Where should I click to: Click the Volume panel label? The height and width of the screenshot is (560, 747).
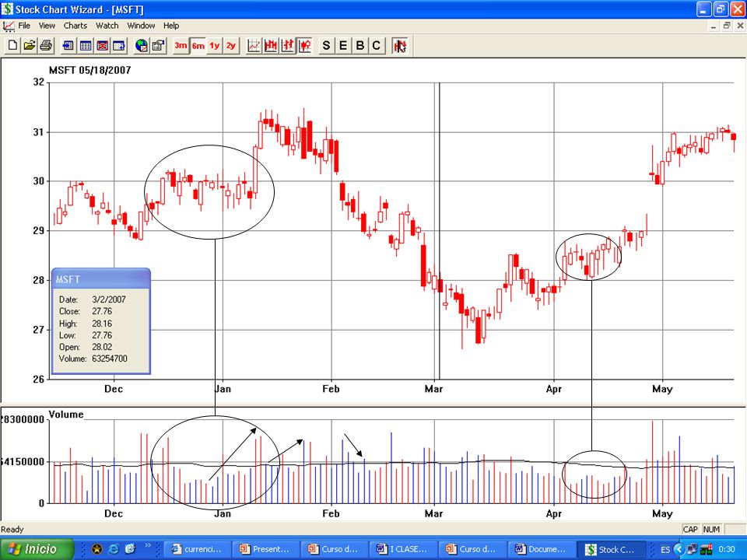coord(66,415)
